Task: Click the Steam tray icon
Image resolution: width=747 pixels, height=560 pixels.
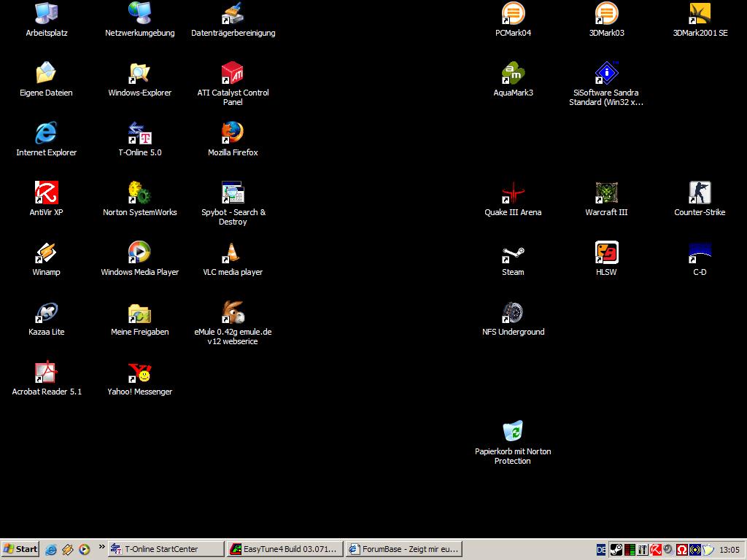Action: 616,550
